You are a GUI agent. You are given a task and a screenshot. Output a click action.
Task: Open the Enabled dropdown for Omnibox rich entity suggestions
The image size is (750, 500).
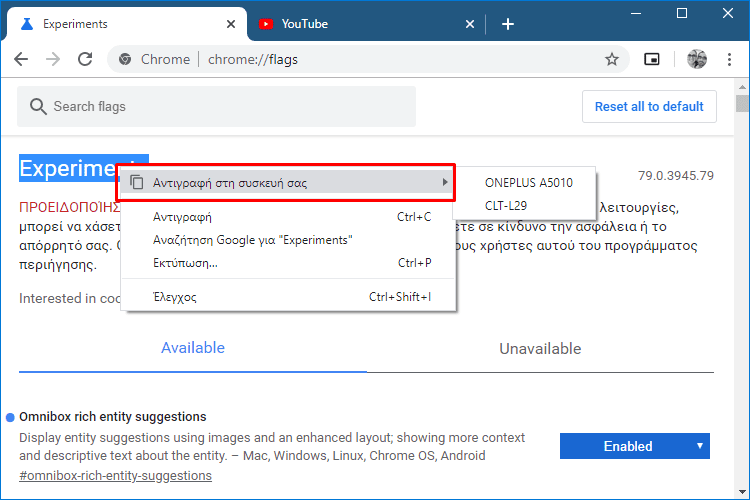click(x=635, y=446)
